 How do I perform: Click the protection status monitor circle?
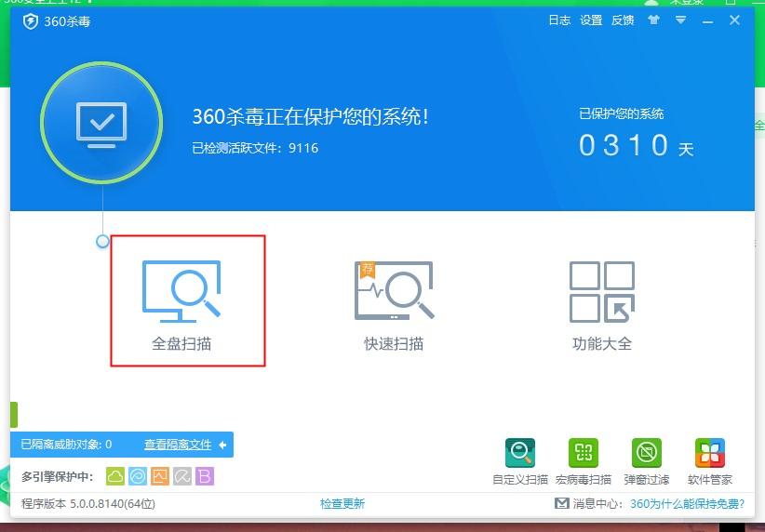click(101, 123)
